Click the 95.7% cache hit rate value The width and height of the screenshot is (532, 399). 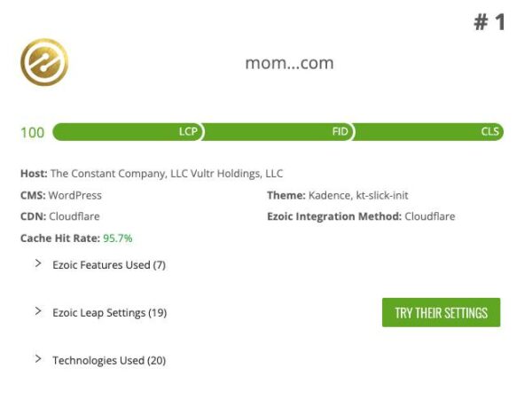point(118,238)
